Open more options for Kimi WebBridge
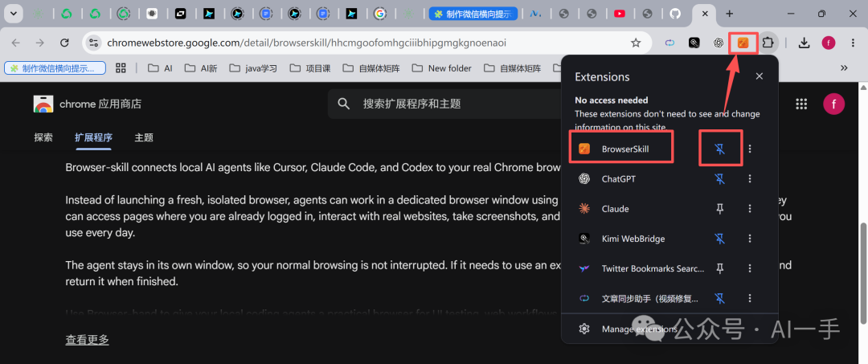 click(x=750, y=239)
